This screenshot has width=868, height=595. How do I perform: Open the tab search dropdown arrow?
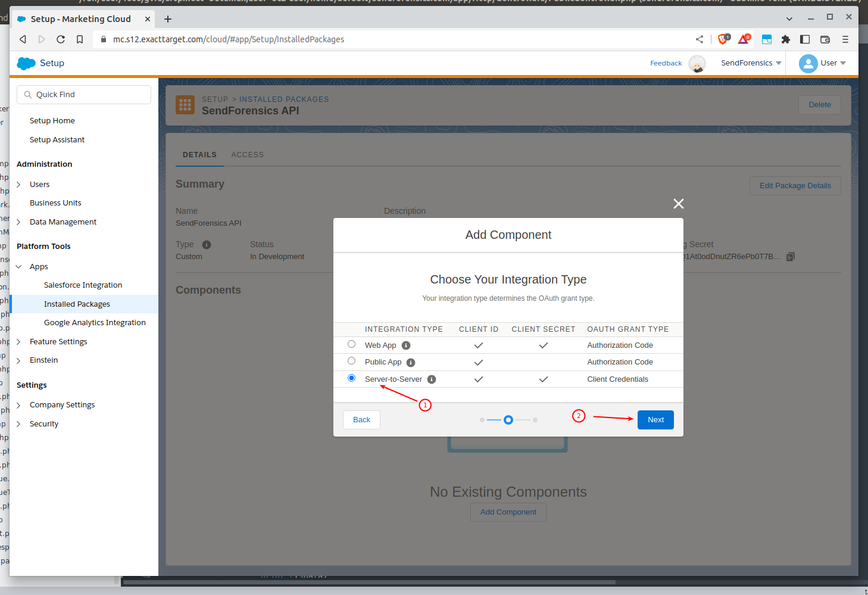[789, 19]
